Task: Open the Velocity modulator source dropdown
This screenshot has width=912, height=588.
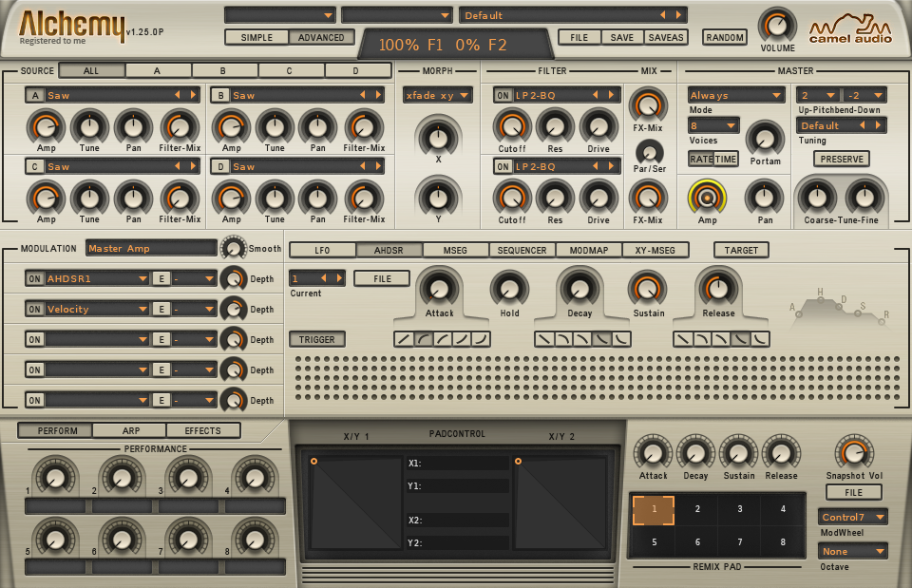Action: click(x=97, y=310)
